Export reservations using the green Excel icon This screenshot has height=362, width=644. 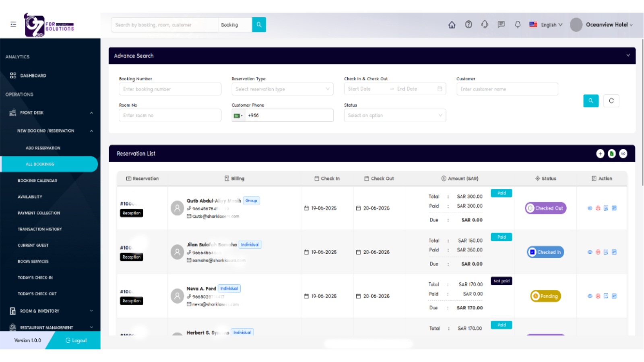click(x=612, y=154)
